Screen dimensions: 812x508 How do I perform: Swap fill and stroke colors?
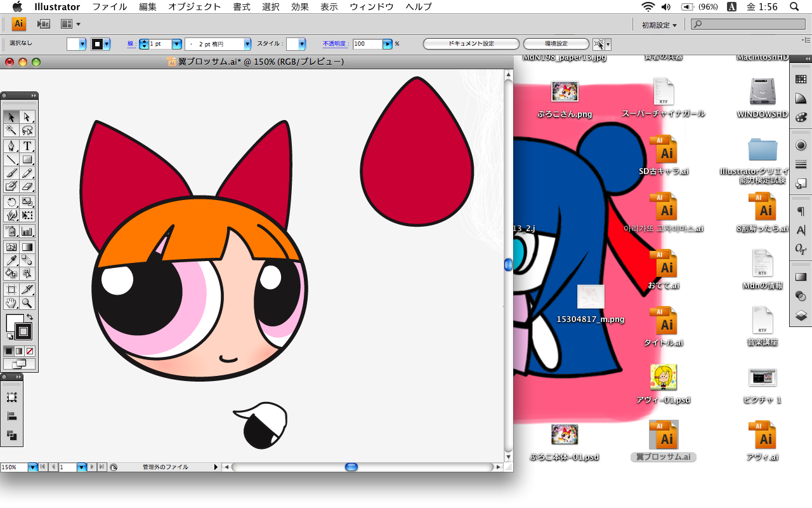click(29, 316)
